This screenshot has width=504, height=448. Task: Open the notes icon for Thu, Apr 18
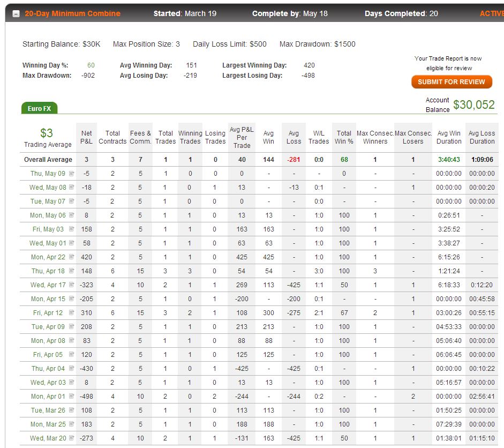point(71,271)
